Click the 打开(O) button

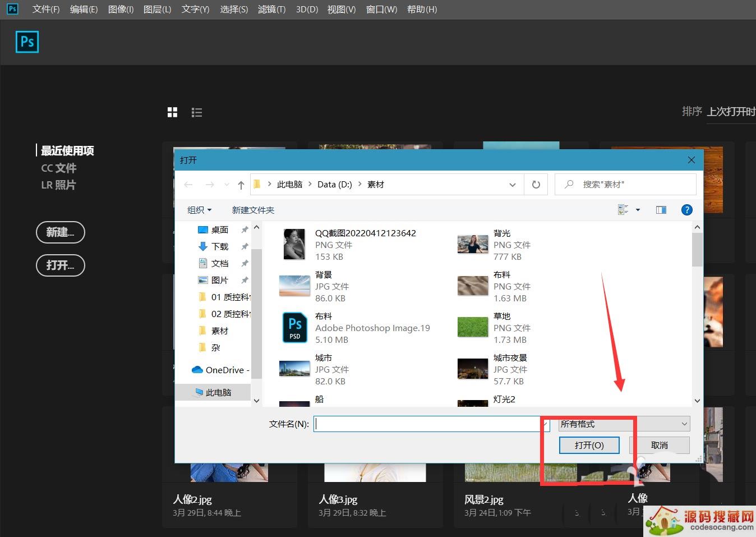(x=589, y=445)
